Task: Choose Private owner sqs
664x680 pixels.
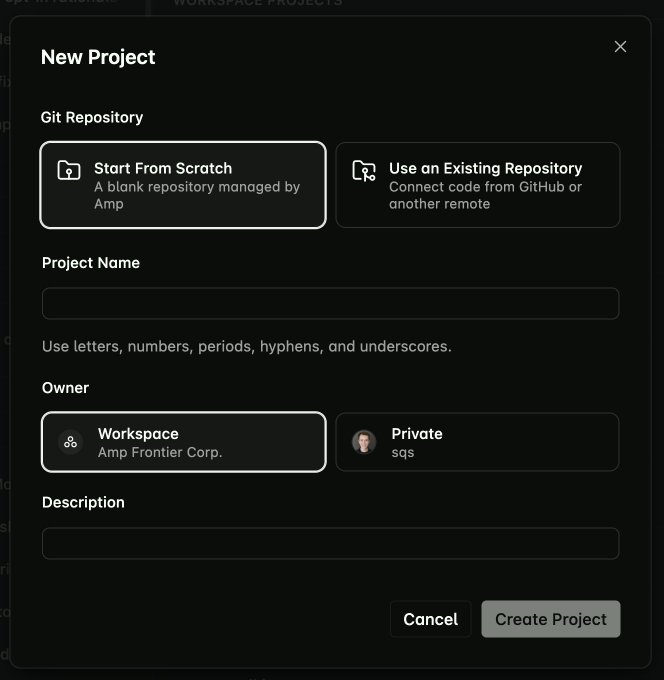Action: (478, 442)
